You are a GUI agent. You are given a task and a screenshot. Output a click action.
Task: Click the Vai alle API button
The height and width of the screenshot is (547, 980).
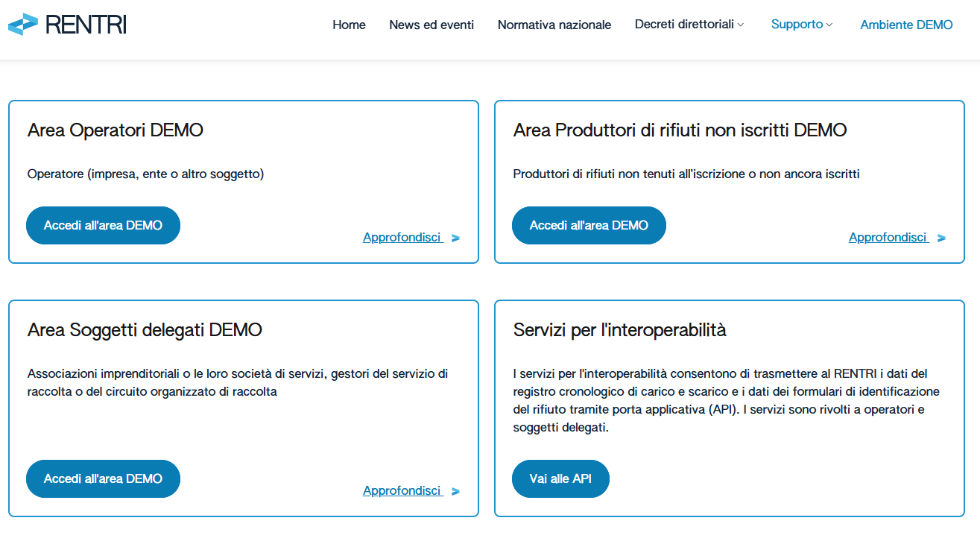click(x=560, y=478)
